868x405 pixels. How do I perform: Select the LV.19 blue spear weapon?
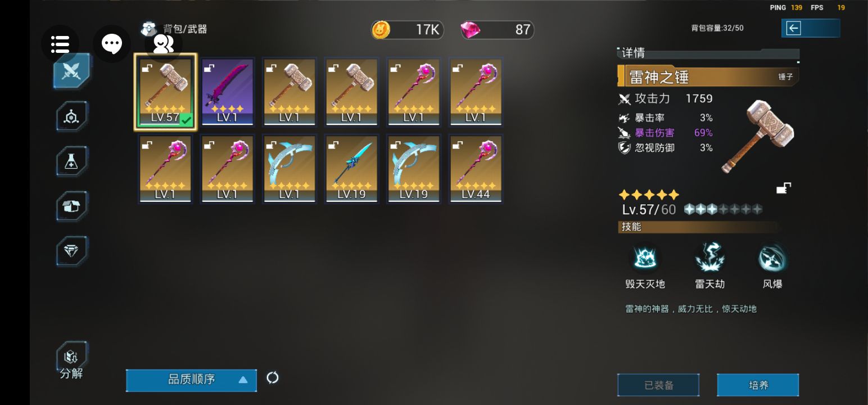(x=351, y=169)
